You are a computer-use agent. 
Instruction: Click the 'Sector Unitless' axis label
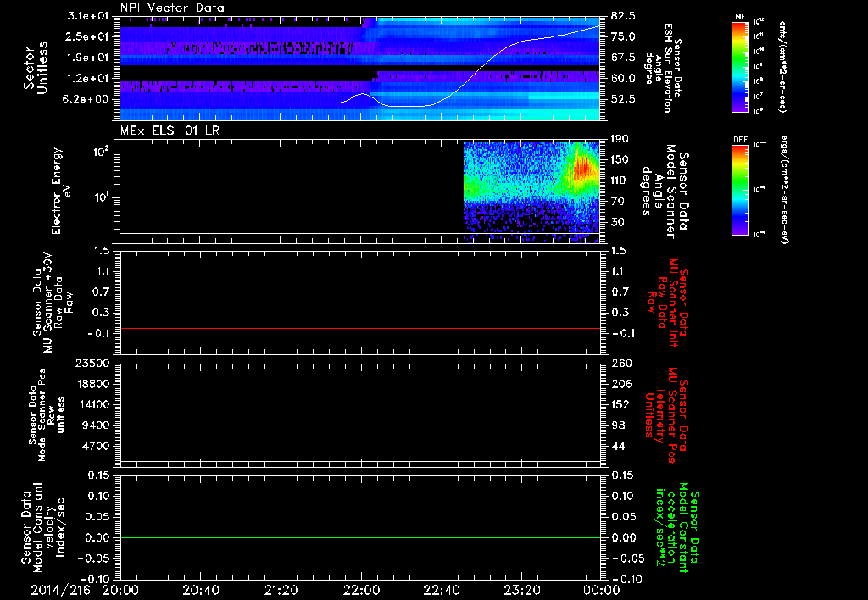36,68
